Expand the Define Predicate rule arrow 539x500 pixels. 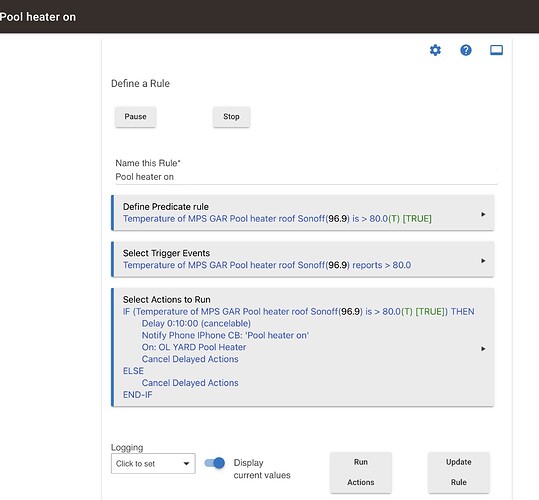click(483, 214)
